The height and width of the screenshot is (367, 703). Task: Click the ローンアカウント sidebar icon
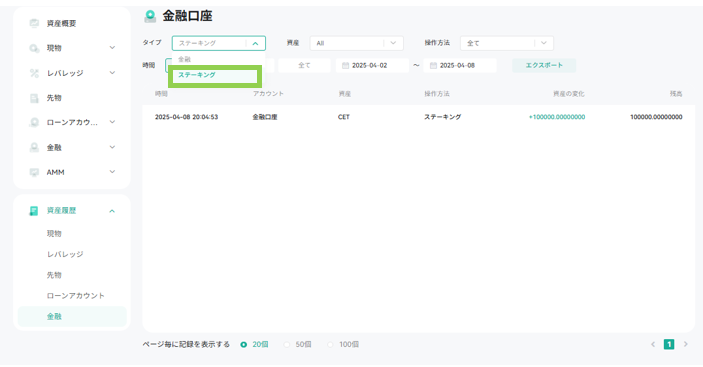pos(34,122)
